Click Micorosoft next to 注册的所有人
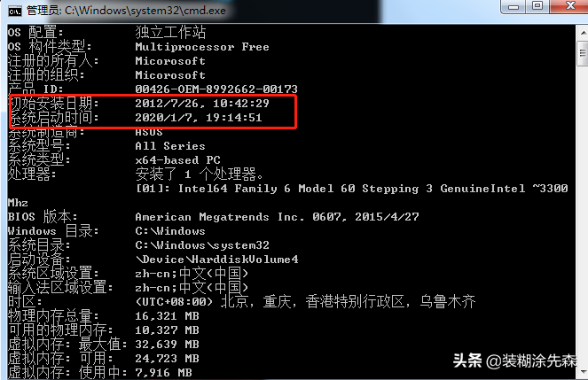The image size is (588, 380). click(170, 61)
